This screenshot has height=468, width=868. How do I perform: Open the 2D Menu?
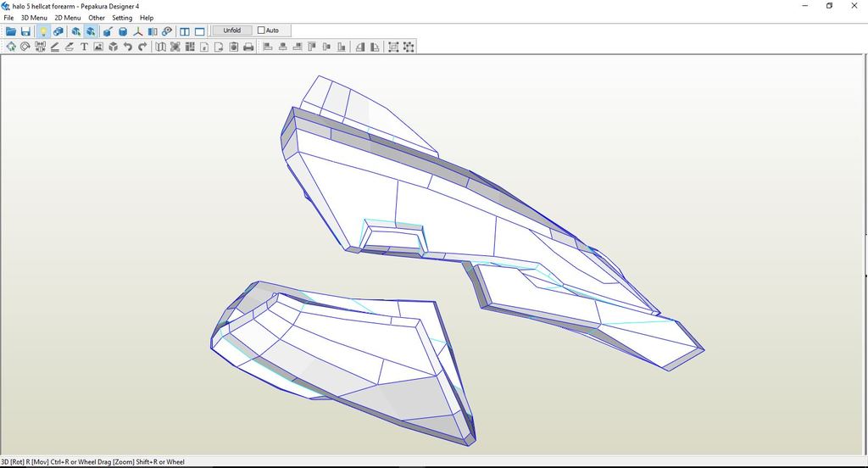point(68,18)
